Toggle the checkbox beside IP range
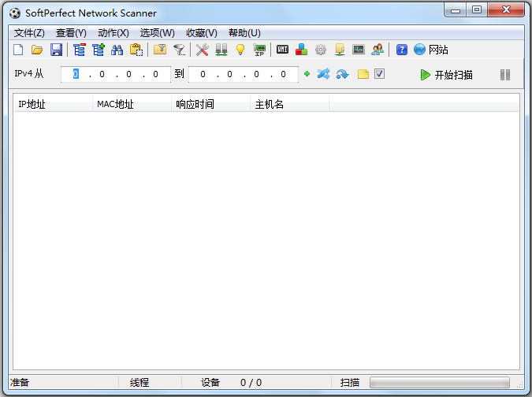 tap(379, 74)
